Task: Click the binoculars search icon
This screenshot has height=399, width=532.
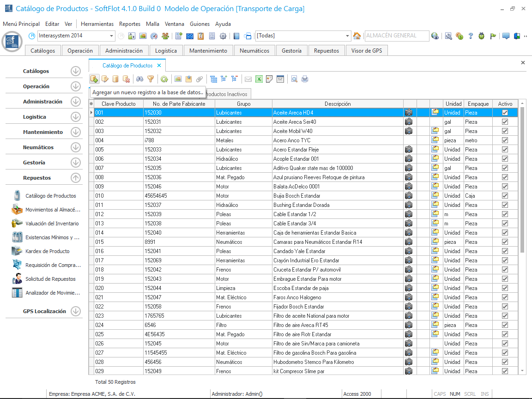Action: tap(139, 79)
